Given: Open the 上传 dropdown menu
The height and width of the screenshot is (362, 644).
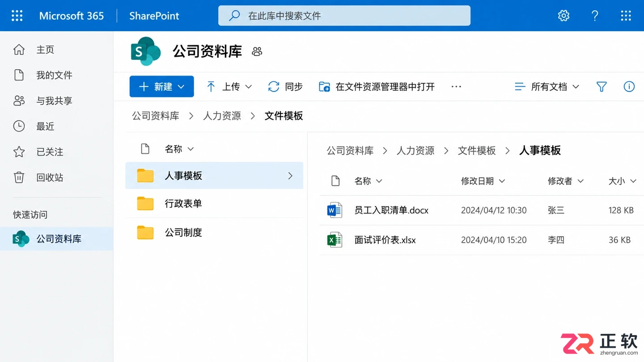Looking at the screenshot, I should coord(229,87).
